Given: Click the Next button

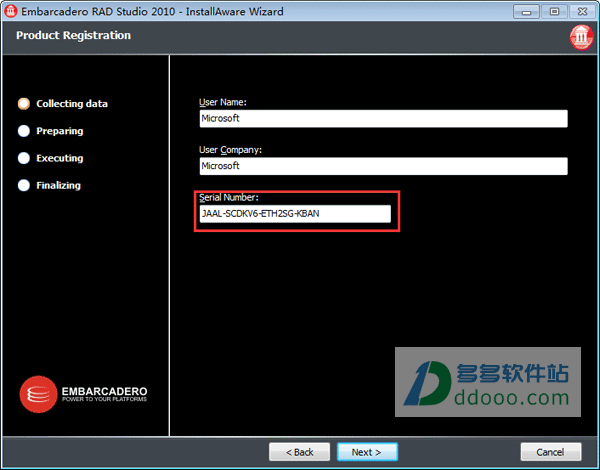Looking at the screenshot, I should pyautogui.click(x=367, y=452).
